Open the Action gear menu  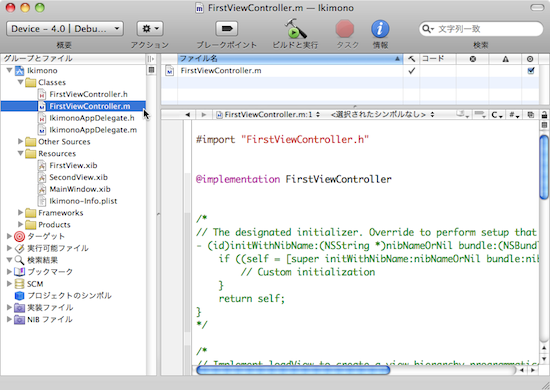coord(150,29)
